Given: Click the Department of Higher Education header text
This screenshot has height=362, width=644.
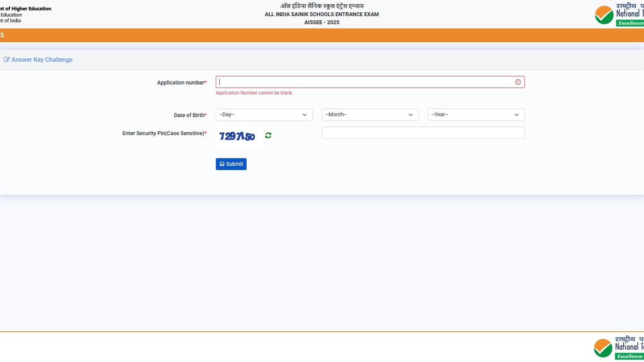Looking at the screenshot, I should pyautogui.click(x=26, y=9).
